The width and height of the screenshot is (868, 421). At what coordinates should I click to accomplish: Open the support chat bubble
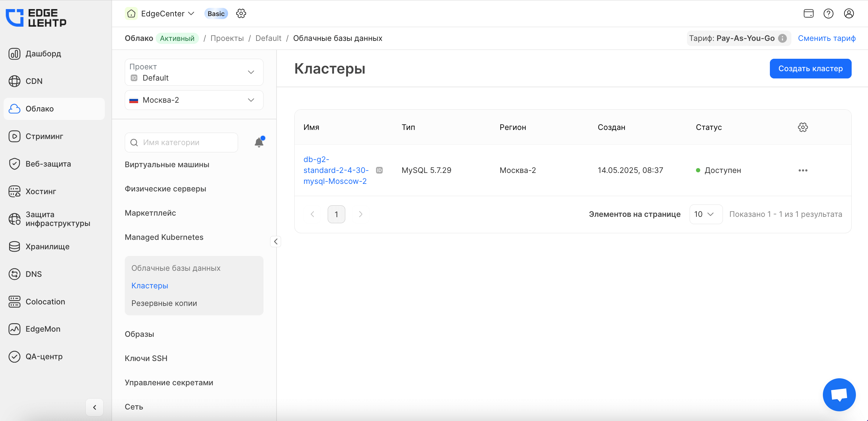(x=839, y=394)
